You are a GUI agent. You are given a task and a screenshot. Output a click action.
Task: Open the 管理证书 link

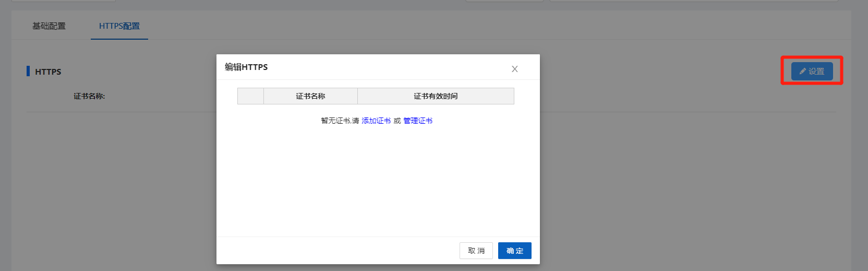point(418,121)
